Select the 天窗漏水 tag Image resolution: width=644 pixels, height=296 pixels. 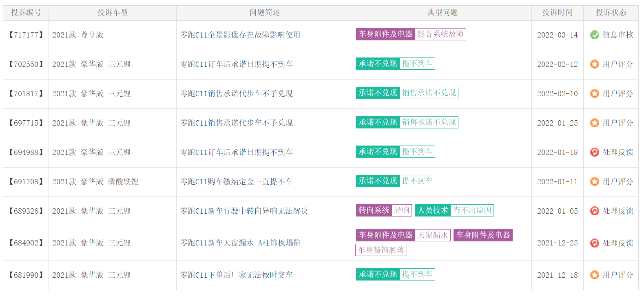(x=433, y=235)
